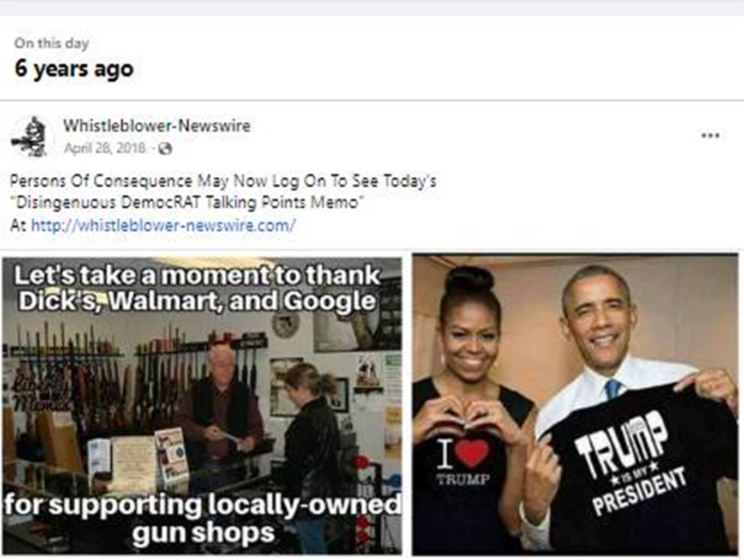Click the red heart on the shirt
This screenshot has width=744, height=560.
(x=471, y=454)
